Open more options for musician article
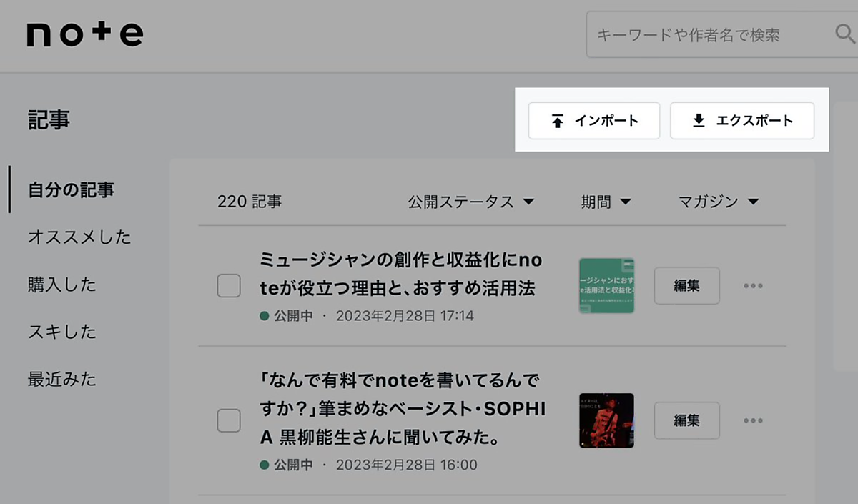Image resolution: width=858 pixels, height=504 pixels. click(x=753, y=286)
